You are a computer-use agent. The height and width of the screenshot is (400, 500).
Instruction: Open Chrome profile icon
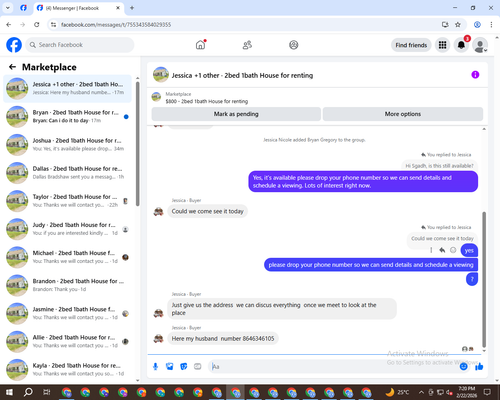coord(477,24)
